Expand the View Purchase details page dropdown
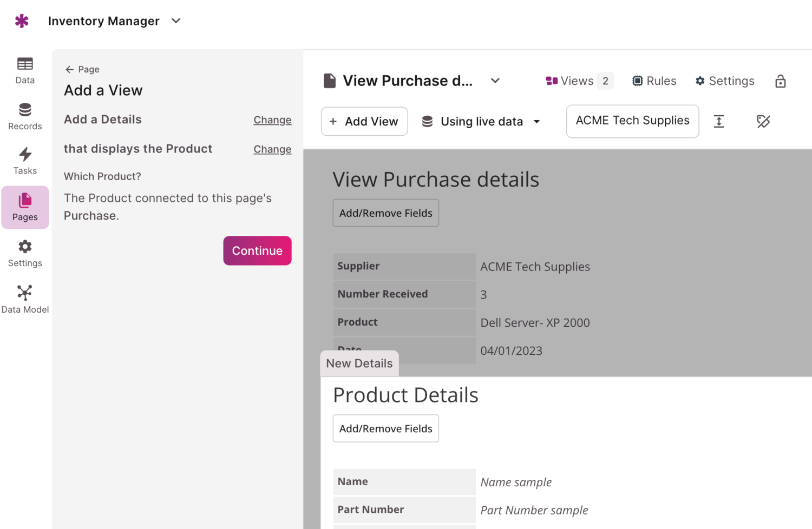This screenshot has height=529, width=812. 495,81
